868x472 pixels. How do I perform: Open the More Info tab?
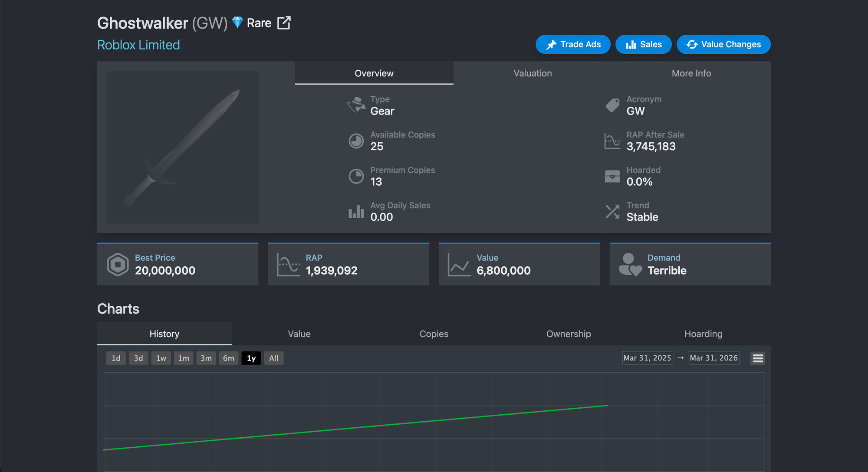691,73
